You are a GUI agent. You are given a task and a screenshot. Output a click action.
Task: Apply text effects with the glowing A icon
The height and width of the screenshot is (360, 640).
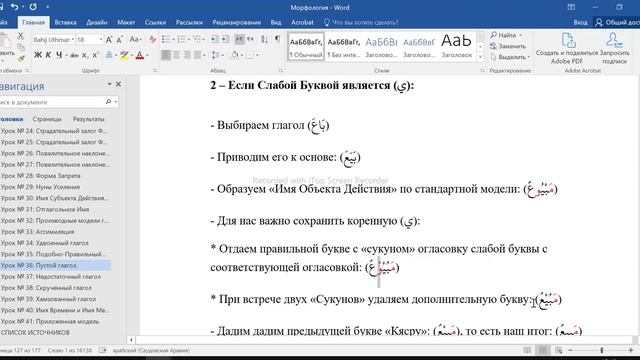click(x=109, y=55)
